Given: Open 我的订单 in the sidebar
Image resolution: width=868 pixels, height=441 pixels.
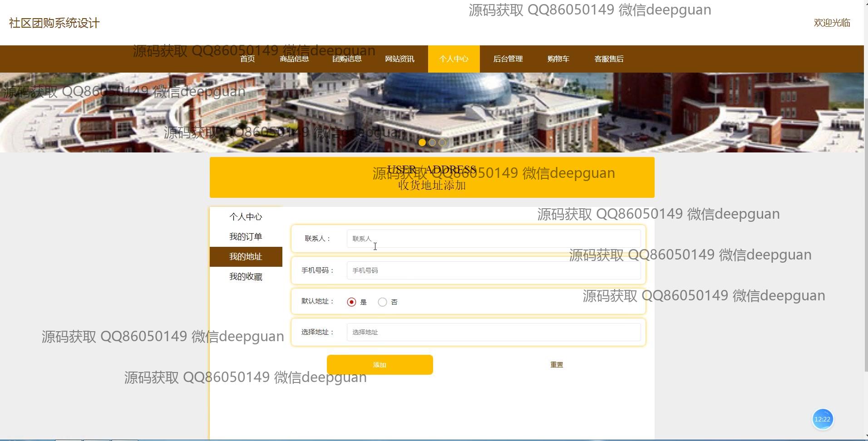Looking at the screenshot, I should [246, 237].
